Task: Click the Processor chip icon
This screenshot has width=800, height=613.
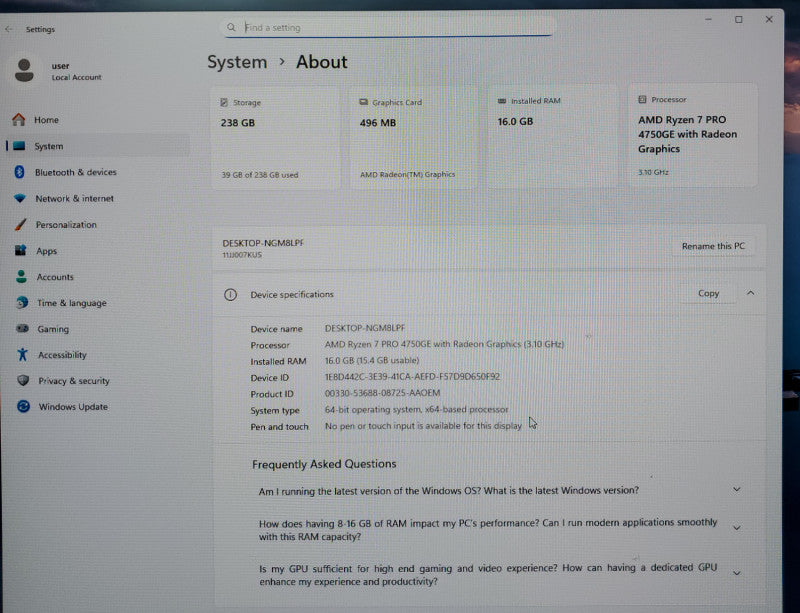Action: tap(642, 100)
